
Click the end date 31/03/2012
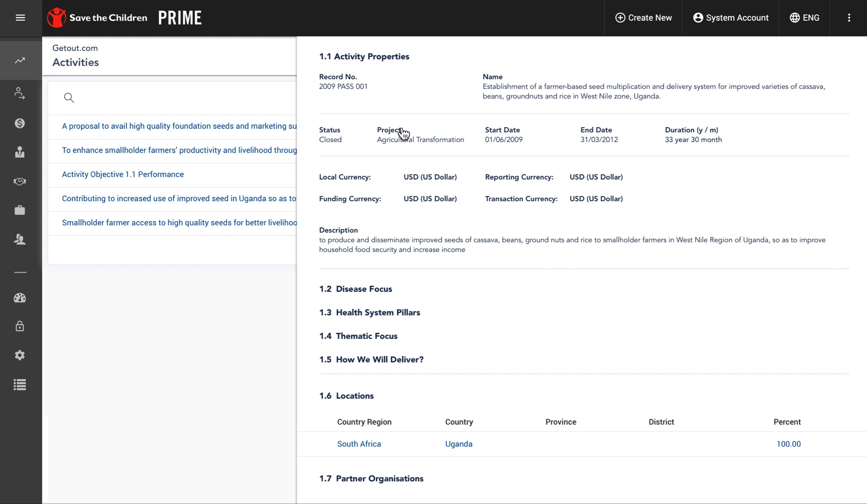pos(599,140)
